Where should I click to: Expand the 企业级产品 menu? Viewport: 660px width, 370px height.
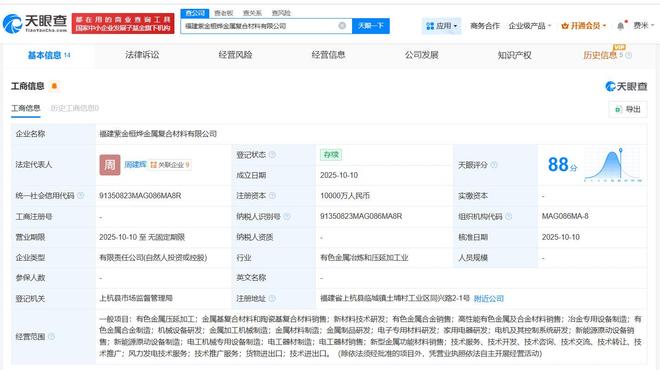point(530,26)
